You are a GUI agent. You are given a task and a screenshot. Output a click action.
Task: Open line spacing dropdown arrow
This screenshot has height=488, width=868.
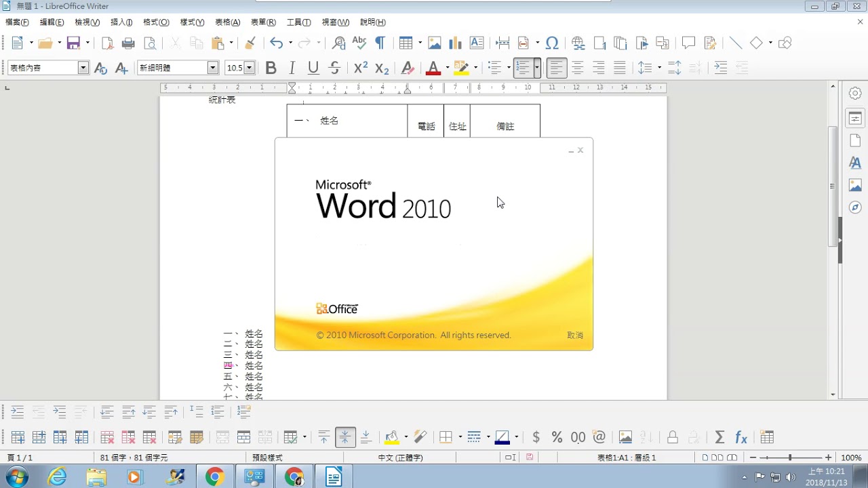pos(659,68)
